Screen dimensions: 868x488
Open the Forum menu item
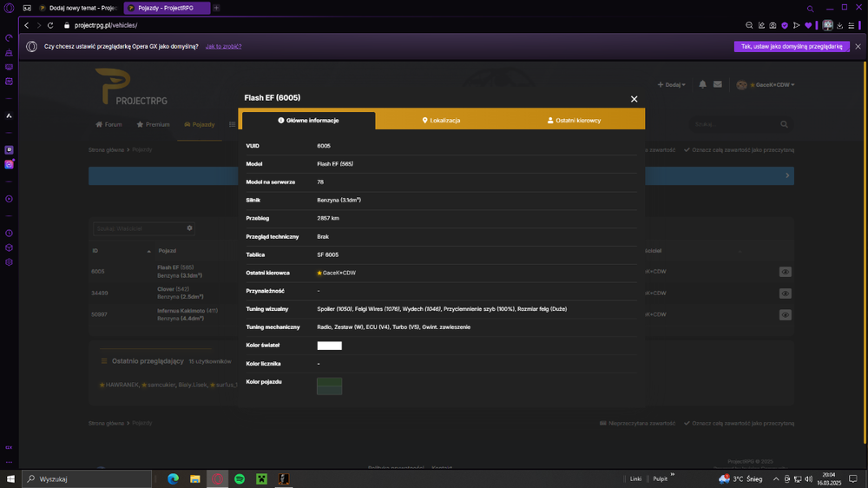[x=108, y=125]
